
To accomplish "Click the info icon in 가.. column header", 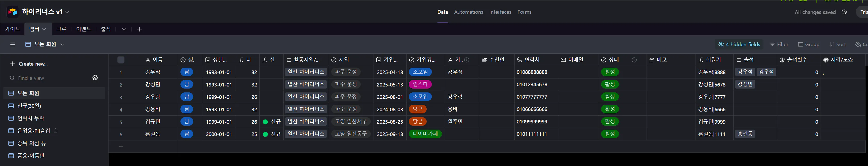I will tap(467, 60).
